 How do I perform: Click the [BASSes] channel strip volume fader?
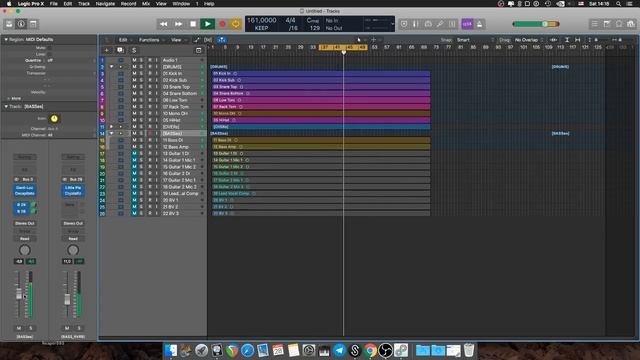coord(19,294)
